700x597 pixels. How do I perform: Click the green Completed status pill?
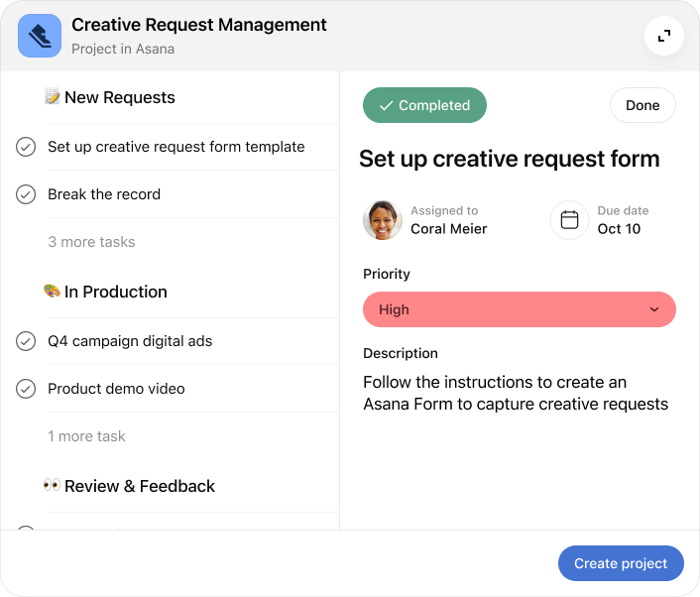pyautogui.click(x=424, y=106)
